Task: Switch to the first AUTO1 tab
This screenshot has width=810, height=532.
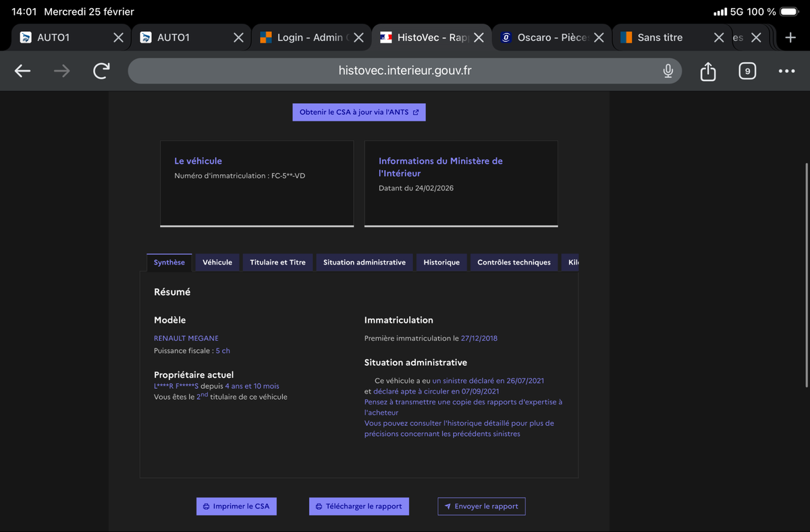Action: [x=54, y=38]
